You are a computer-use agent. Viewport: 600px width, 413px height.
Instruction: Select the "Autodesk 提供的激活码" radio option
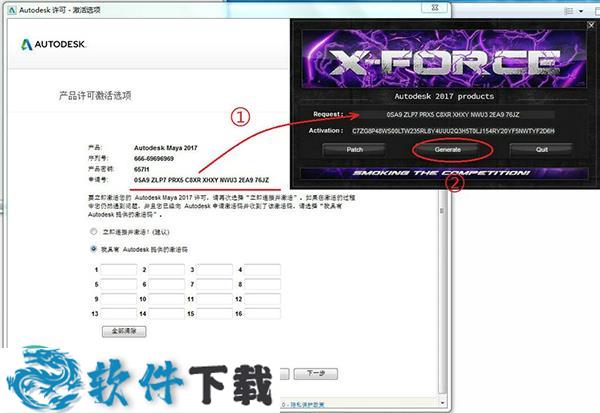tap(93, 249)
